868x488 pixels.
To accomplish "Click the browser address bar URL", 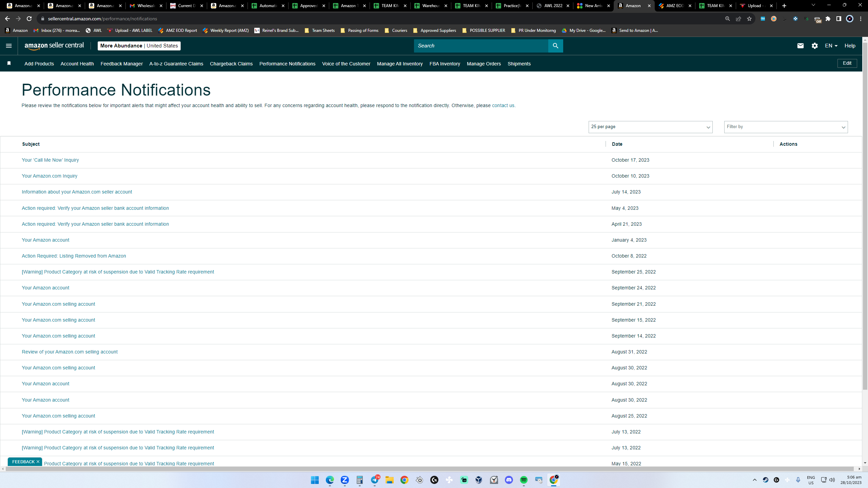I will [x=102, y=19].
